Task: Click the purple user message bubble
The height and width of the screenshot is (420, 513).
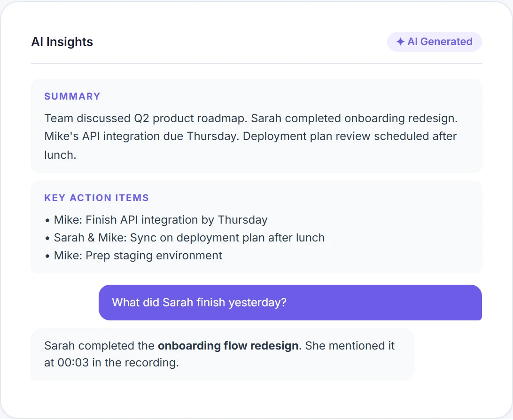Action: click(289, 303)
